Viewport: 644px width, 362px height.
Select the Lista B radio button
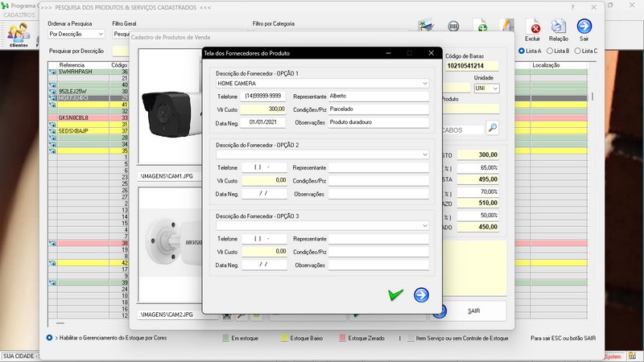point(549,51)
